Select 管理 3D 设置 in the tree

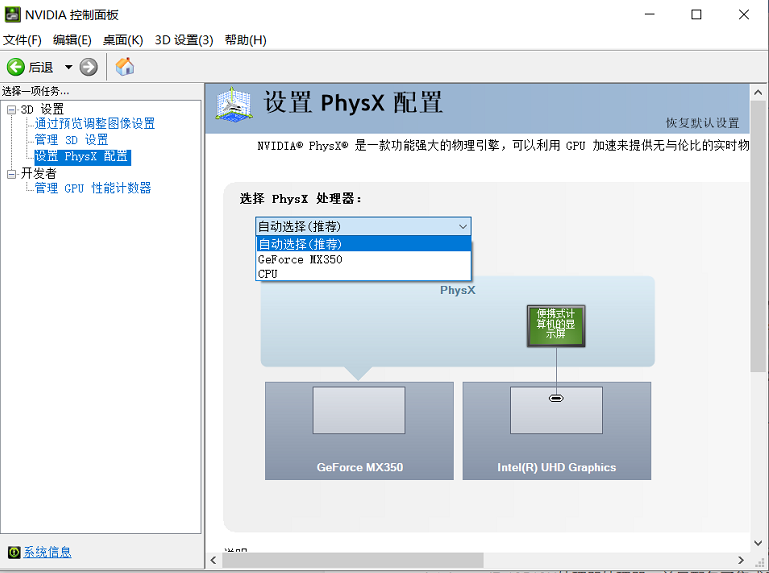click(71, 140)
